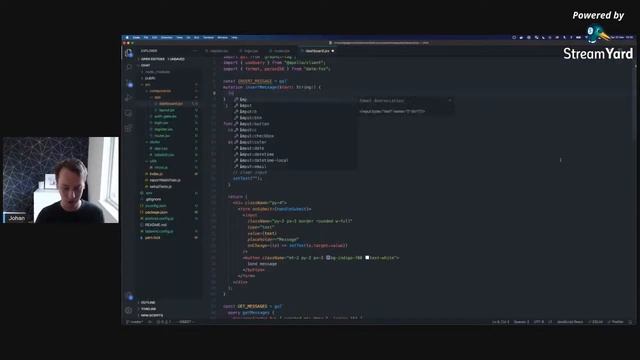Select the dashboard.jsx editor tab
This screenshot has height=360, width=640.
[317, 51]
